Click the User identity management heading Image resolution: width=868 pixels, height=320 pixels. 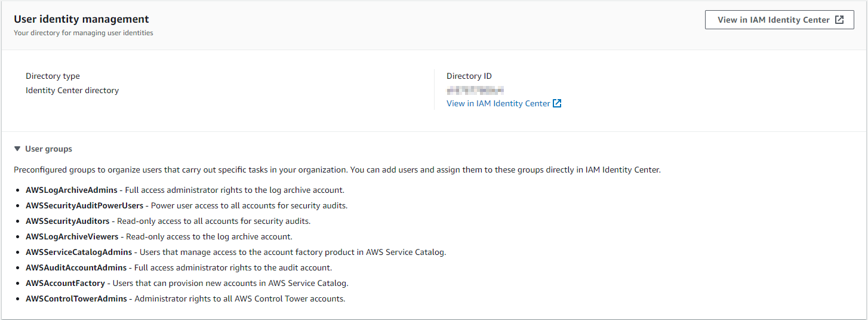tap(82, 19)
